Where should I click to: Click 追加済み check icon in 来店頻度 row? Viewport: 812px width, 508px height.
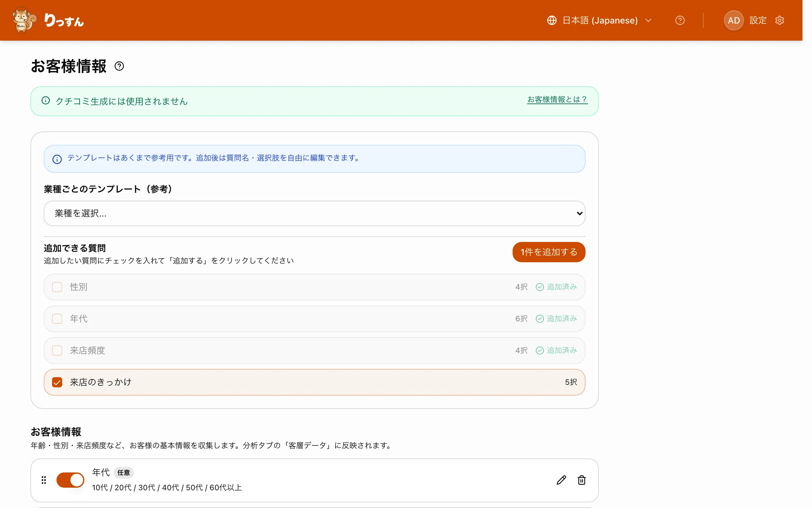pos(540,351)
